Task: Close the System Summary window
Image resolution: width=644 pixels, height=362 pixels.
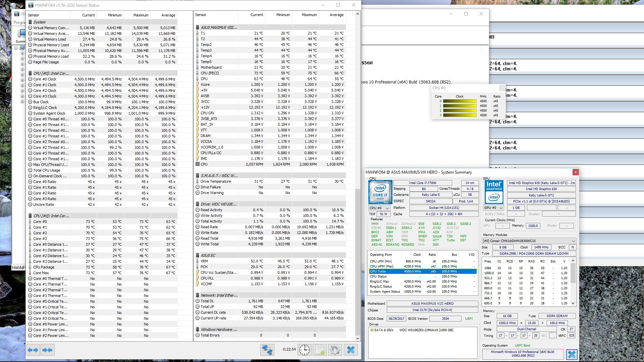Action: (575, 172)
